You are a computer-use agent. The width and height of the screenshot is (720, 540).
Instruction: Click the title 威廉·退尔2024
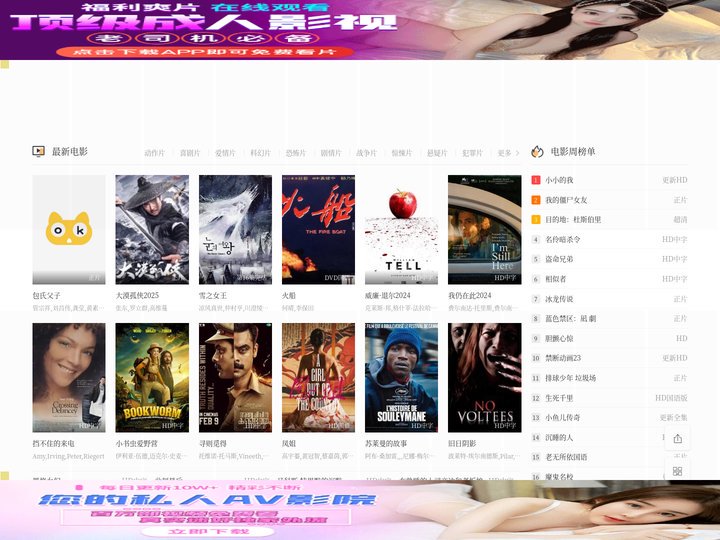coord(388,295)
